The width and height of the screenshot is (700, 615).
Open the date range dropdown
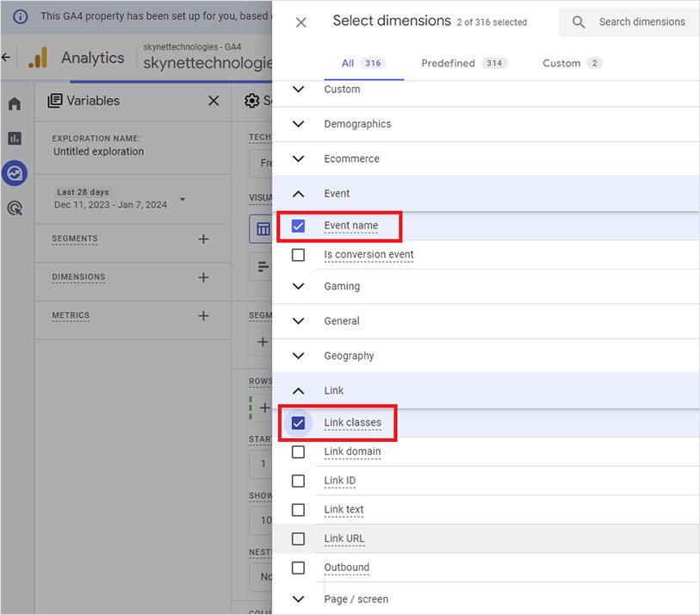[183, 200]
